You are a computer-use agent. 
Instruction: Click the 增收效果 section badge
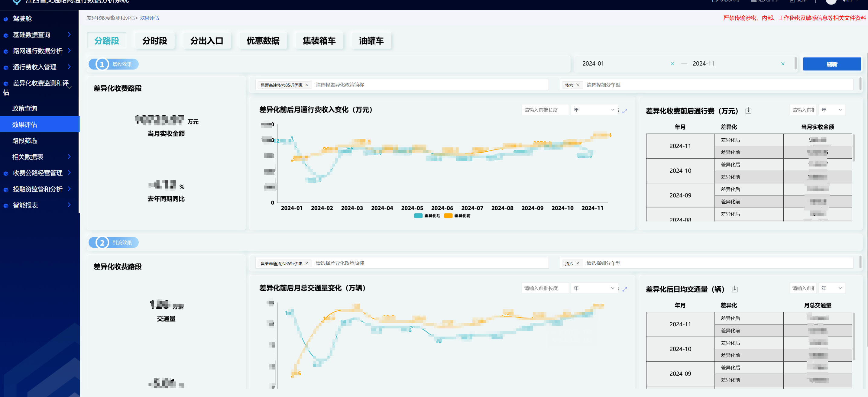click(x=114, y=64)
